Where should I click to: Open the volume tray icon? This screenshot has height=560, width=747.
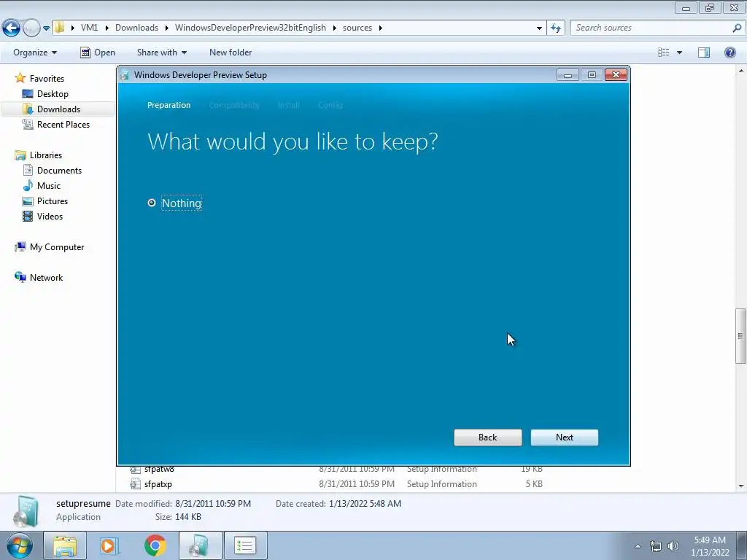pos(673,546)
